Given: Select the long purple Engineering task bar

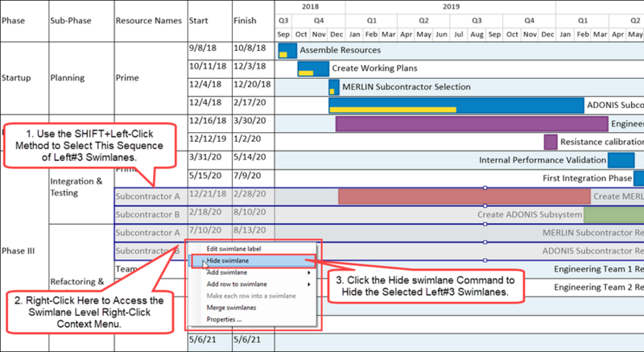Looking at the screenshot, I should (472, 123).
